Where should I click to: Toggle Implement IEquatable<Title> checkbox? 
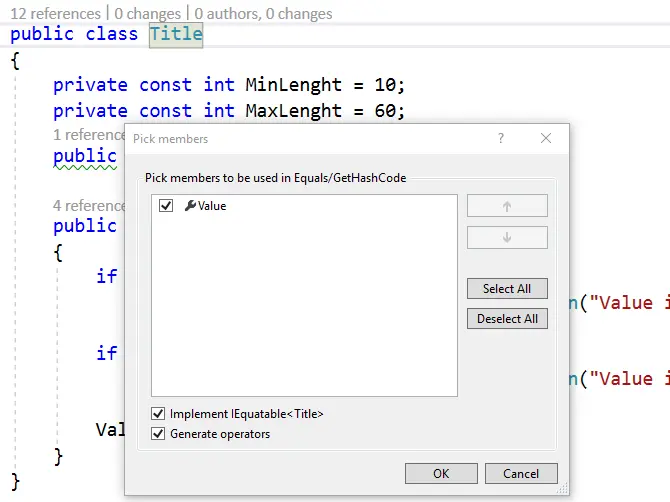158,414
